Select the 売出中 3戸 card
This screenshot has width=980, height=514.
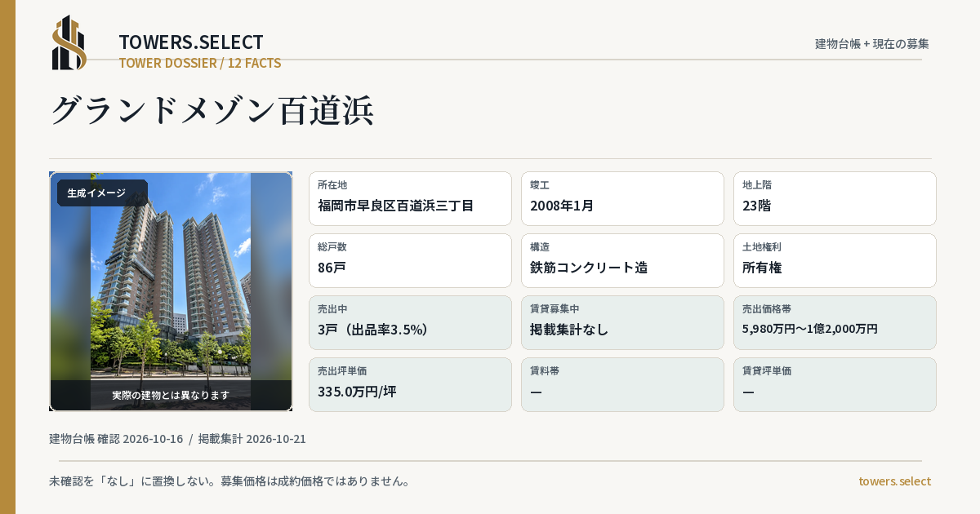pos(410,322)
